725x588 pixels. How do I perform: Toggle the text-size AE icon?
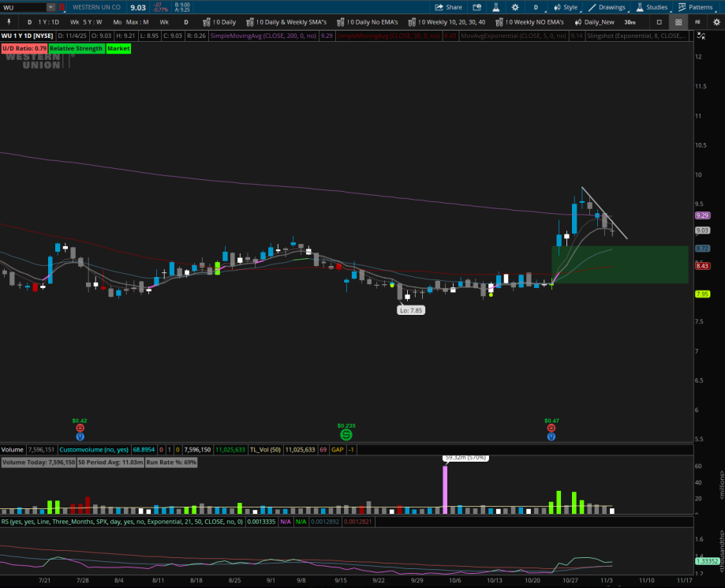(697, 22)
